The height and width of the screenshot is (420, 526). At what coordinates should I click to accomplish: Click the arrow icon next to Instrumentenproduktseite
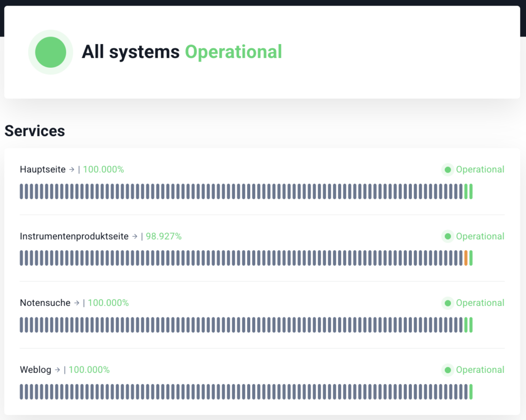click(x=135, y=236)
